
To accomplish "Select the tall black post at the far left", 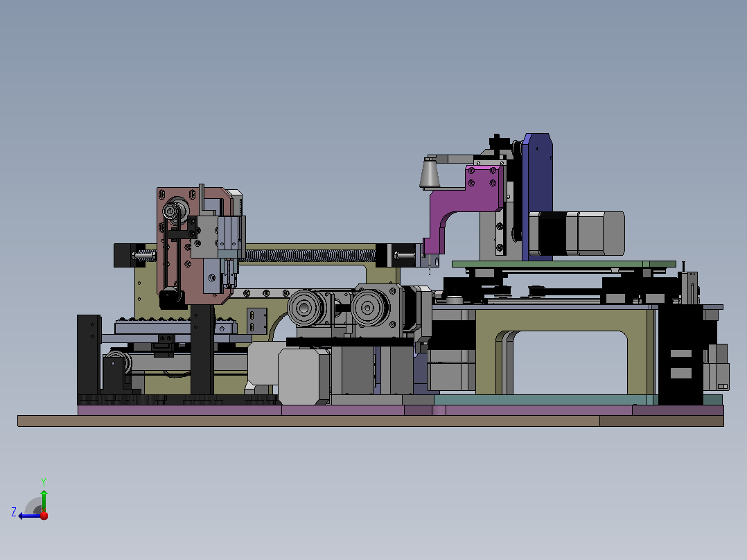I will click(89, 354).
